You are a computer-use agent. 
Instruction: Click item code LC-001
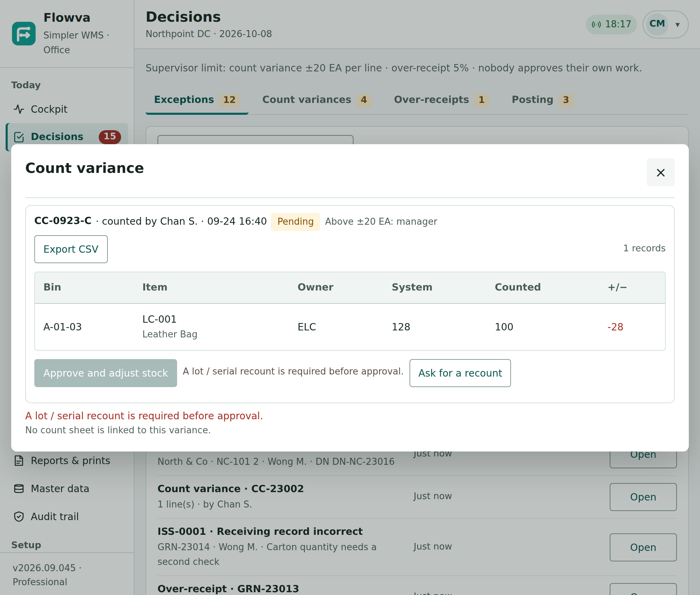coord(159,319)
